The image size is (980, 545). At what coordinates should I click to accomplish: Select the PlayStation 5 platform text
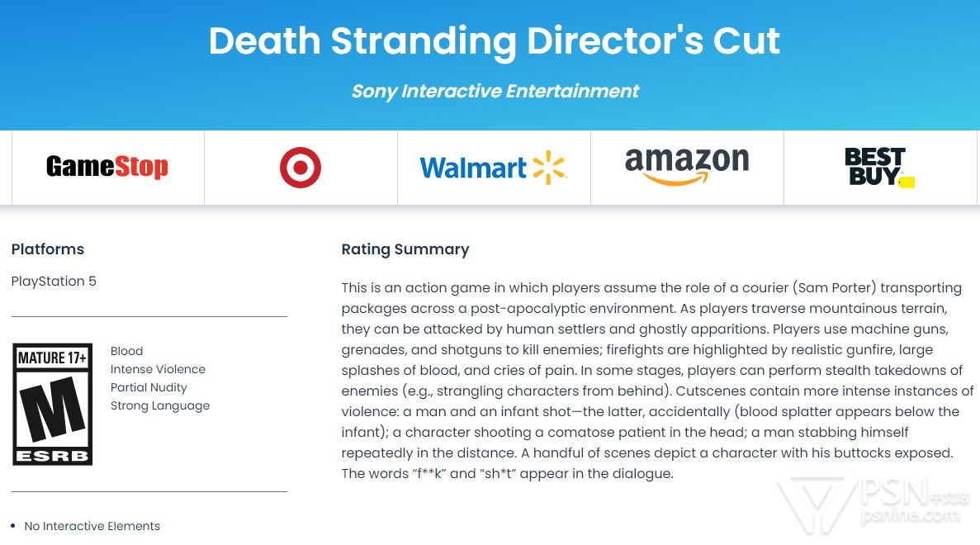54,281
